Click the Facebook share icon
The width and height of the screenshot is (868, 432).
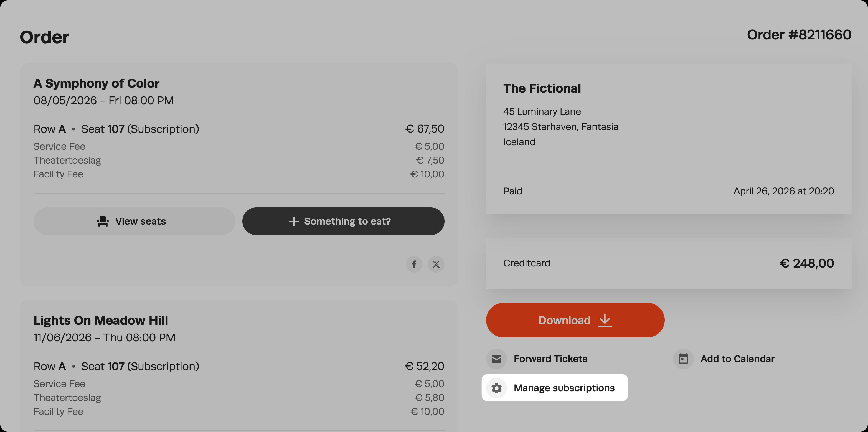(x=414, y=264)
